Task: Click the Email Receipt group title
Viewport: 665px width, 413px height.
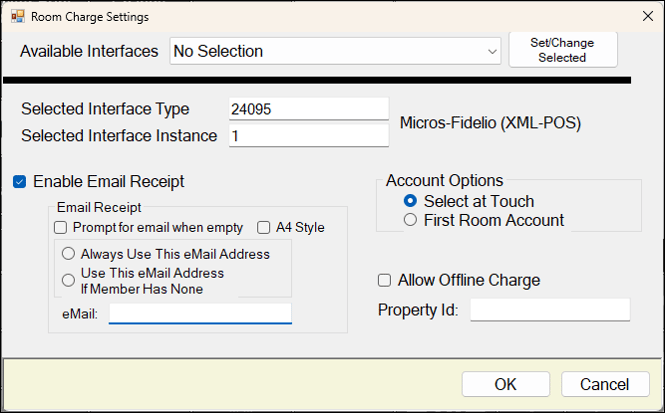Action: click(x=99, y=207)
